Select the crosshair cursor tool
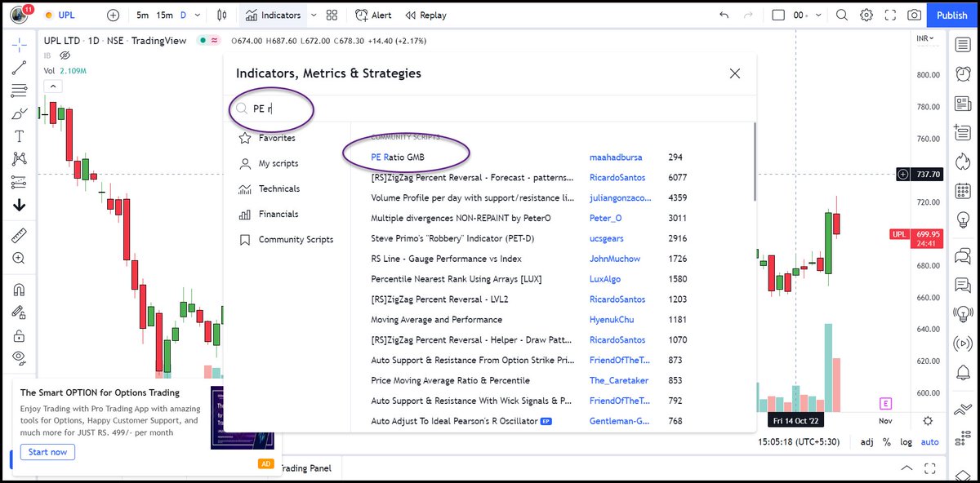This screenshot has width=980, height=483. 19,45
